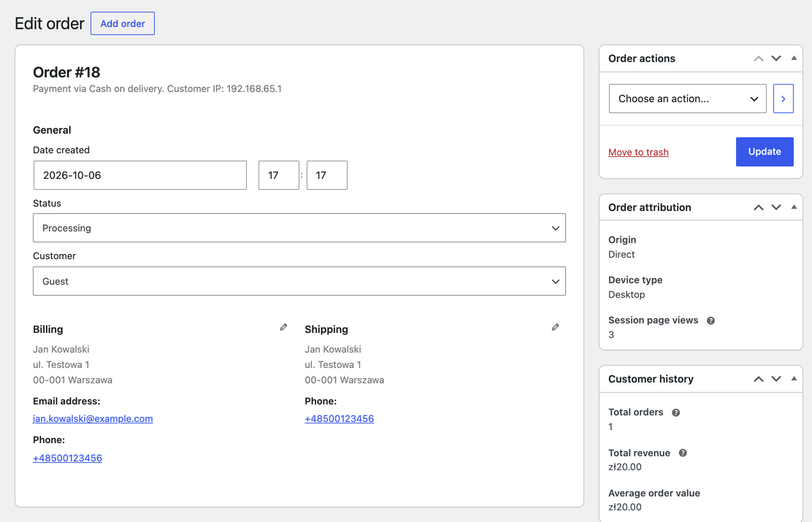Viewport: 812px width, 522px height.
Task: Show help for Total orders
Action: (675, 412)
